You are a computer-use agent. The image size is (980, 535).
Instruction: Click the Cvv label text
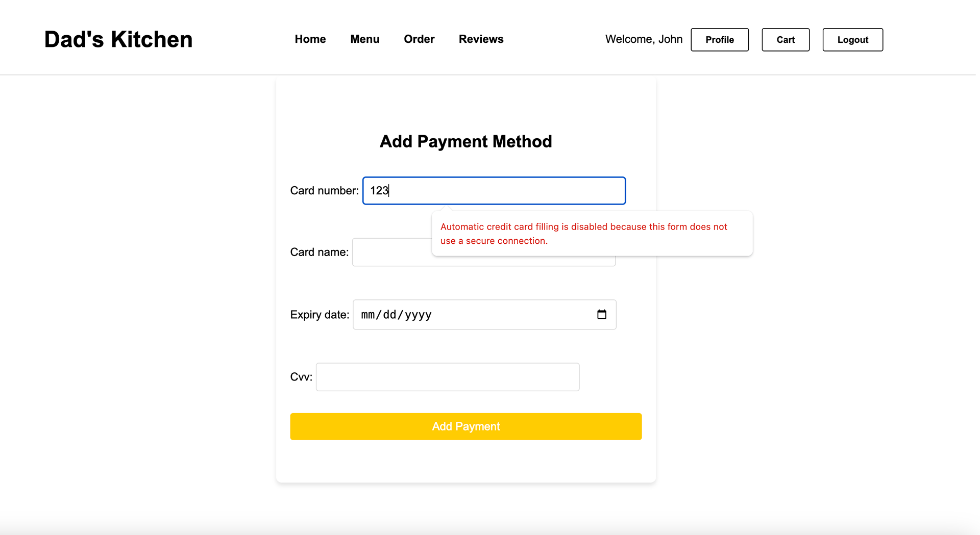point(301,377)
